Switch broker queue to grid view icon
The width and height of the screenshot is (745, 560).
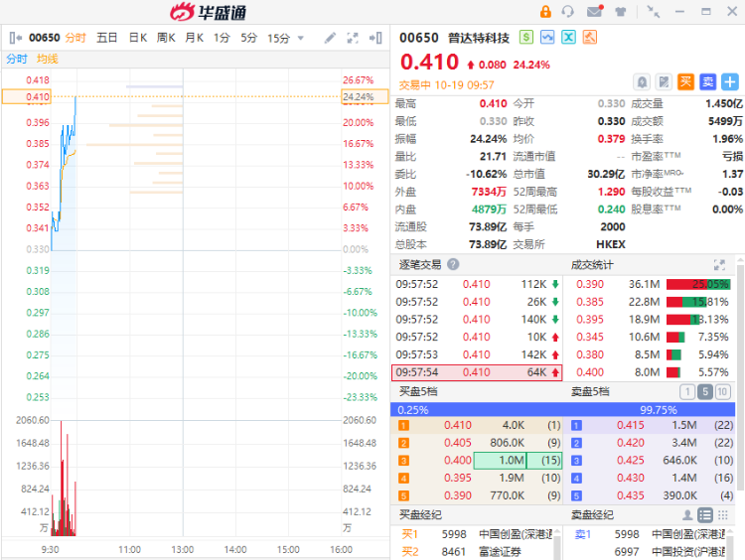point(723,515)
